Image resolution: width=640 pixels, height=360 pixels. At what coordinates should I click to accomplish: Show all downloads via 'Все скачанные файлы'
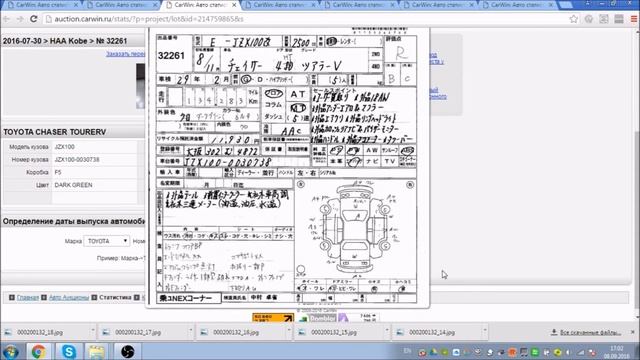click(x=586, y=332)
